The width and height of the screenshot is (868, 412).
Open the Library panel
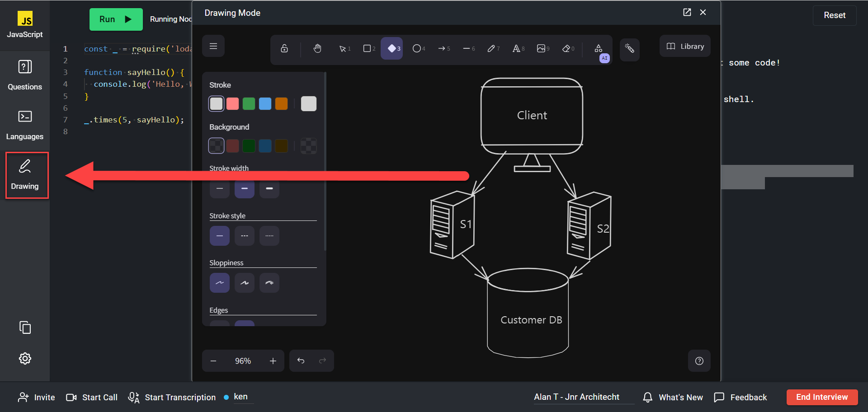(x=685, y=46)
